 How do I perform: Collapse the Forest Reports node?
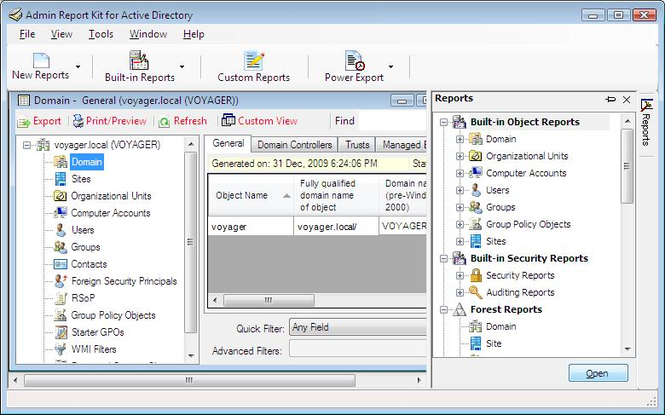(444, 310)
